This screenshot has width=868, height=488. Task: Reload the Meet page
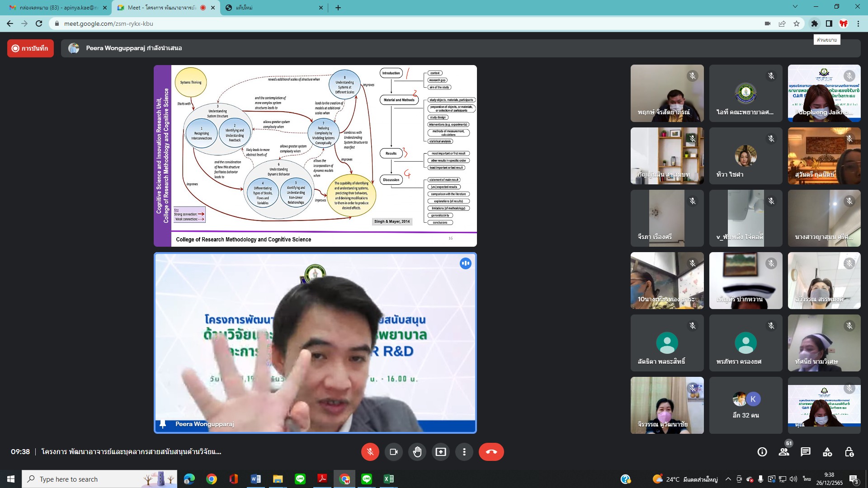click(39, 23)
